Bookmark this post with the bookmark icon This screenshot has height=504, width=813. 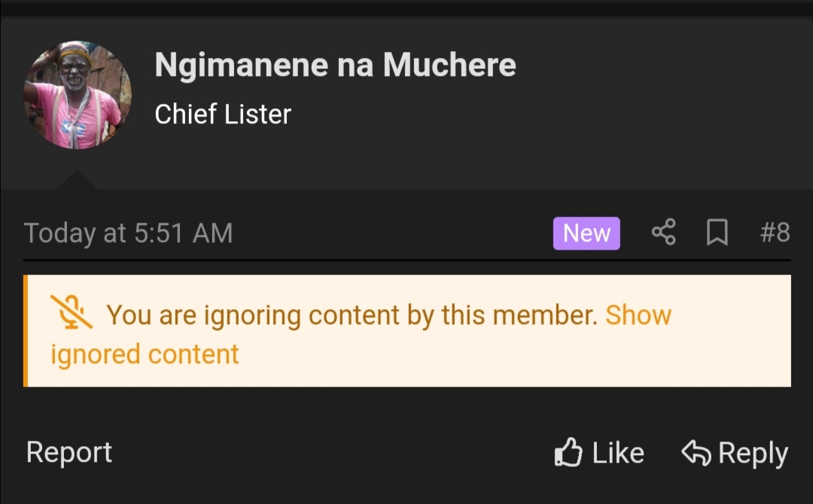pos(717,232)
